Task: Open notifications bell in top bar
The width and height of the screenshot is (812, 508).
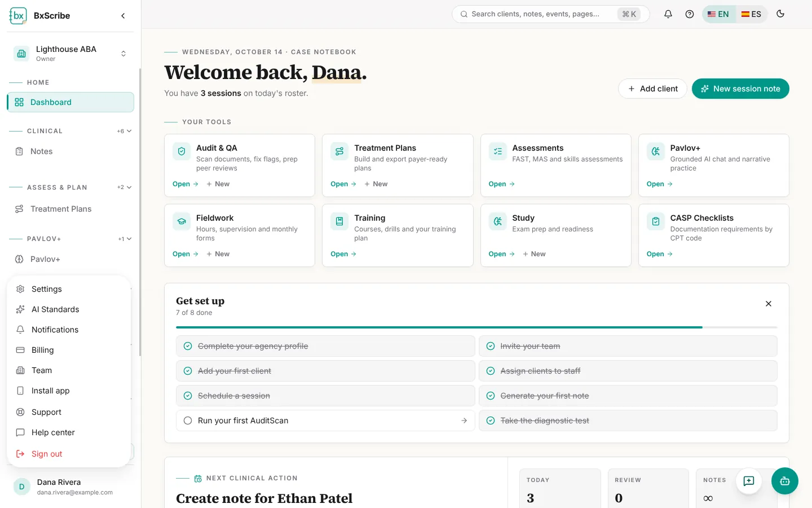Action: tap(668, 14)
